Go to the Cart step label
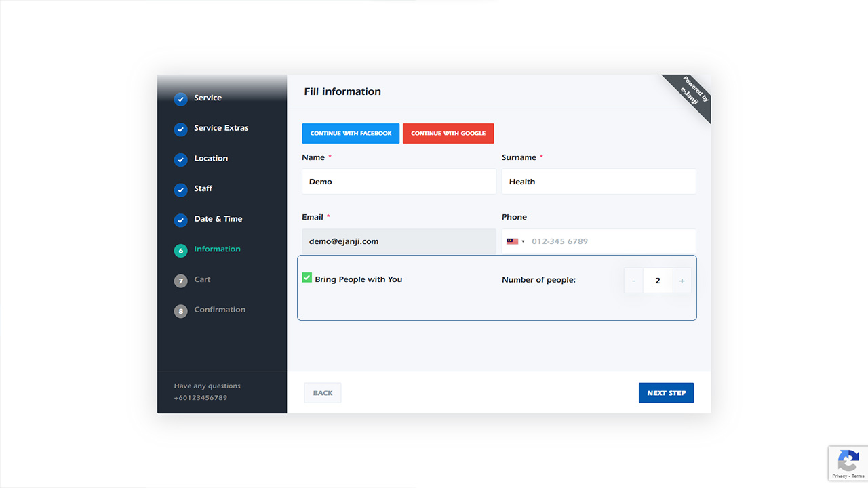The height and width of the screenshot is (488, 868). 202,279
